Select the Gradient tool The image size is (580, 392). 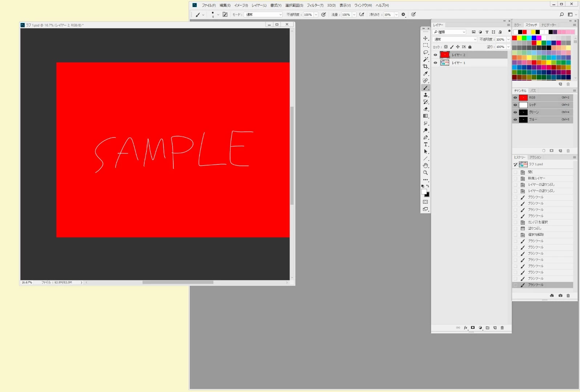(425, 116)
